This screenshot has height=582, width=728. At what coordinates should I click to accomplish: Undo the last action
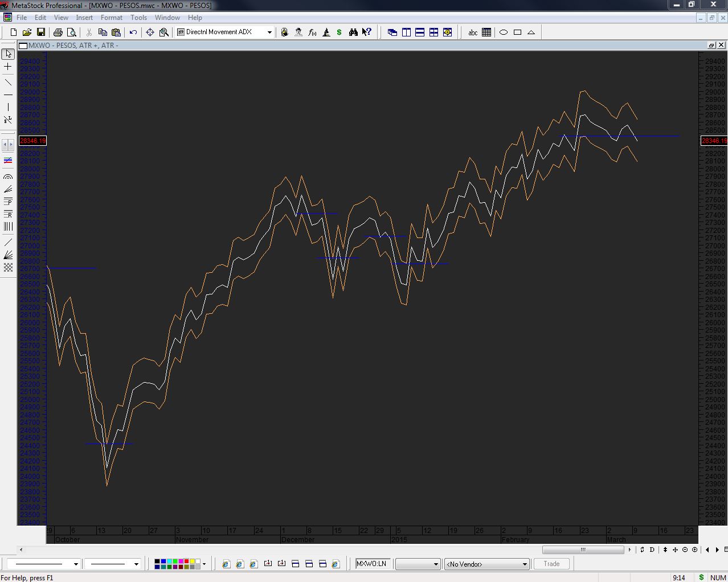(x=133, y=32)
